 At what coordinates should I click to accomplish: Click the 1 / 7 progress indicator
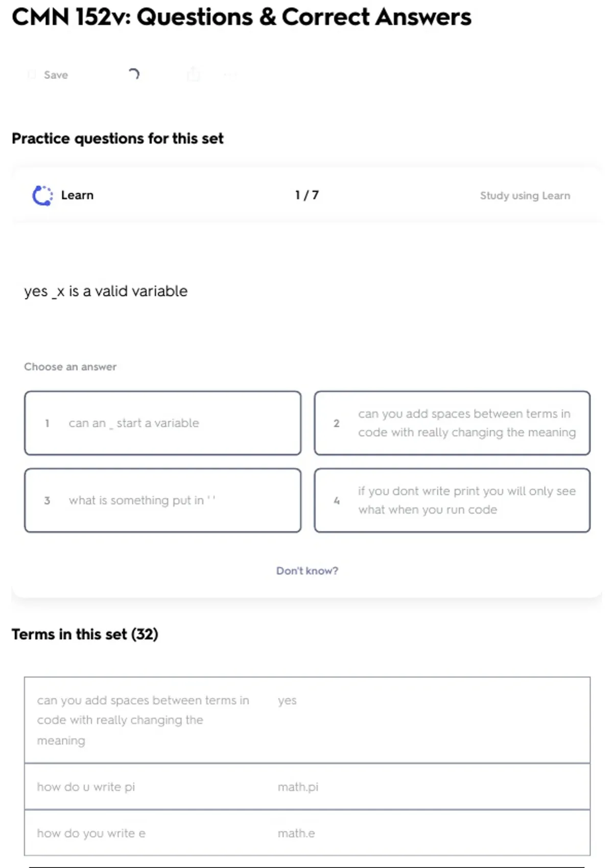(x=307, y=195)
